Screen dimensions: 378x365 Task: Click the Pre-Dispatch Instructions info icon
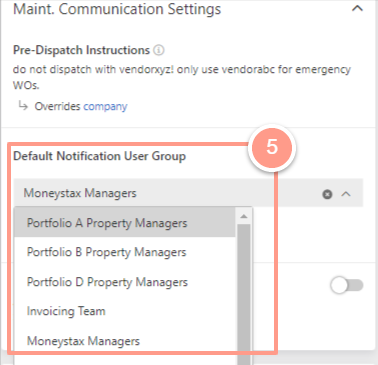coord(159,50)
